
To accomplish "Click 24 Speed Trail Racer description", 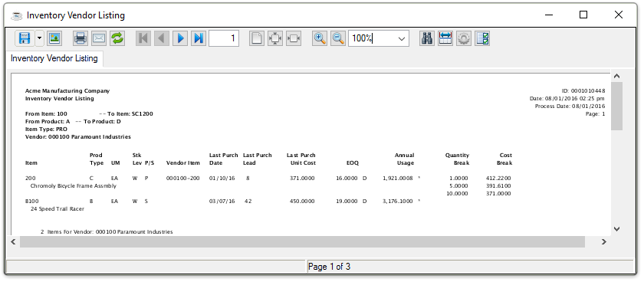I will click(x=58, y=209).
